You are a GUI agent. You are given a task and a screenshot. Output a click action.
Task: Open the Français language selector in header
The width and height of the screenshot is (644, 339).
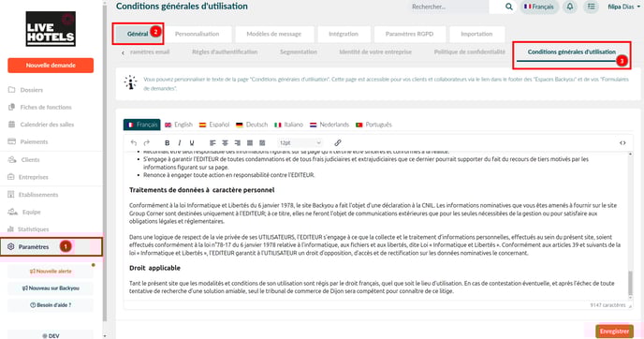[539, 7]
